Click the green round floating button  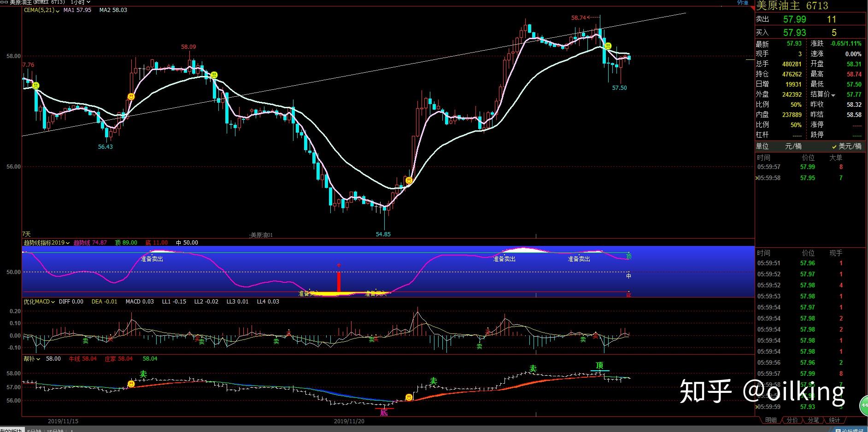point(864,405)
